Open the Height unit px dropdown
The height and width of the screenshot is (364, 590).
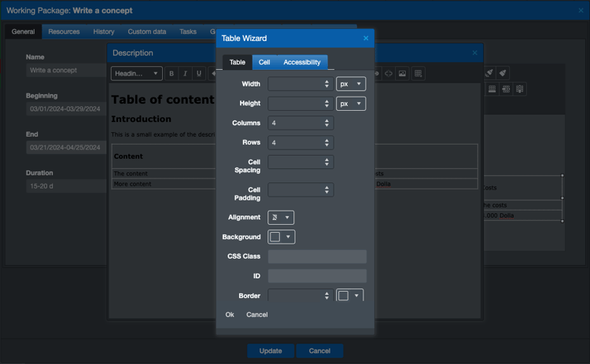351,104
